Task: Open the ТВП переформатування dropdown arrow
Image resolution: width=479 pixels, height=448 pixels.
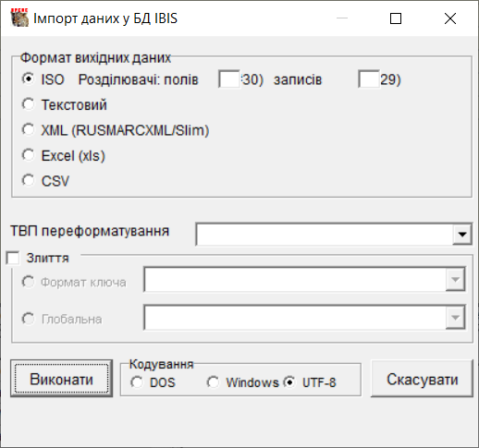Action: (462, 235)
